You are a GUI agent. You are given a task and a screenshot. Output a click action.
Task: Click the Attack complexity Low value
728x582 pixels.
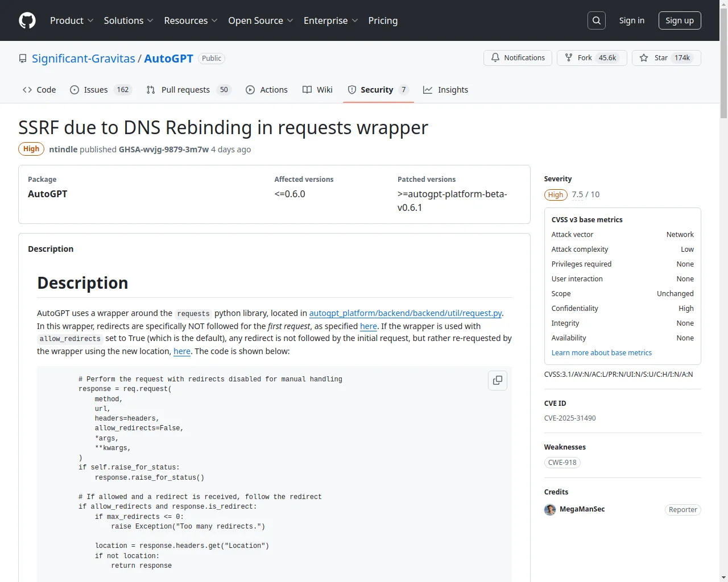point(687,250)
